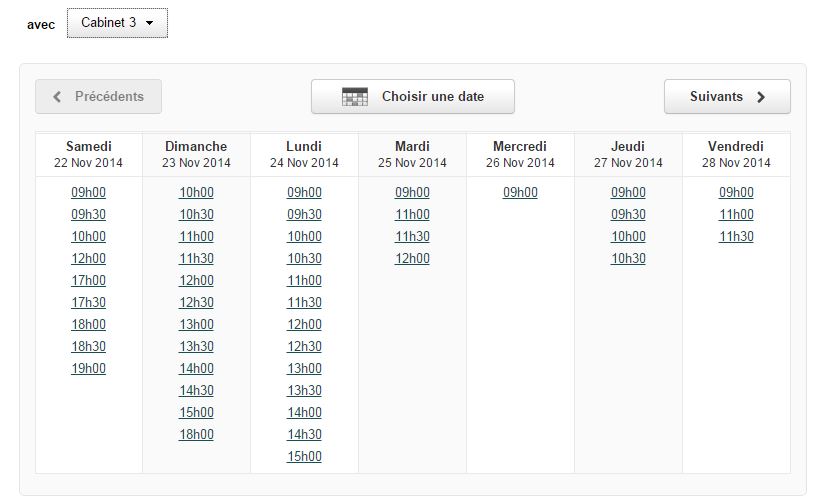Go to next week with Suivants button
The width and height of the screenshot is (820, 501).
(x=727, y=97)
